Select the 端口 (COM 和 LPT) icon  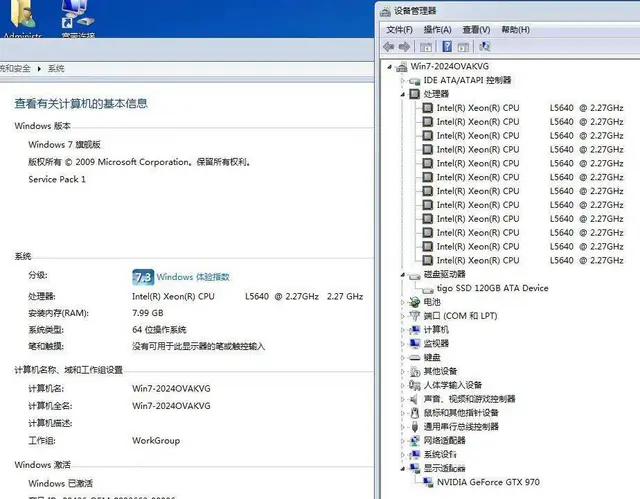415,316
